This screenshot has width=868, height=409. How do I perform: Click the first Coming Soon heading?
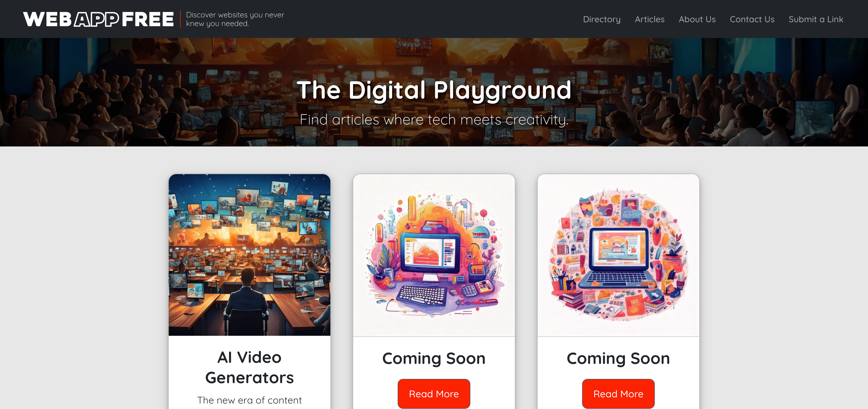(434, 358)
